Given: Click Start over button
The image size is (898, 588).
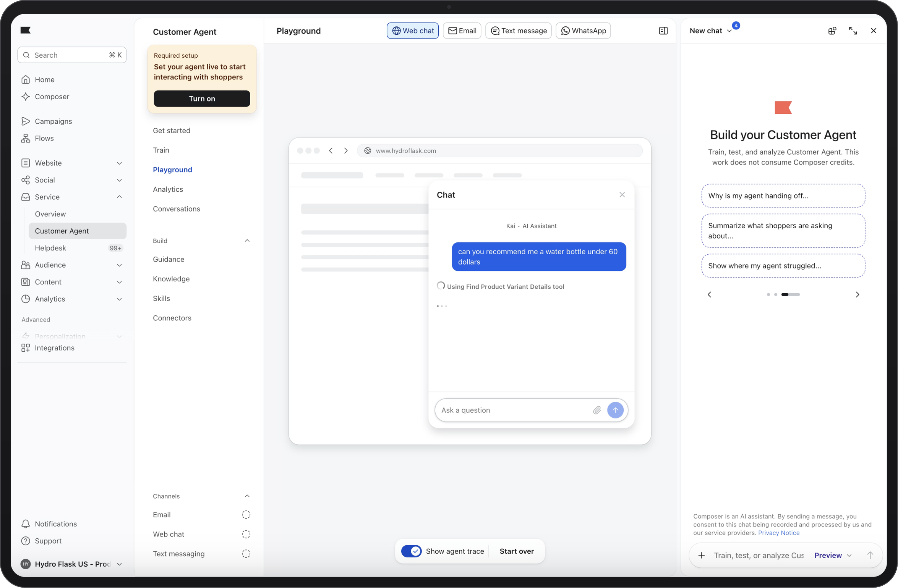Looking at the screenshot, I should tap(516, 551).
